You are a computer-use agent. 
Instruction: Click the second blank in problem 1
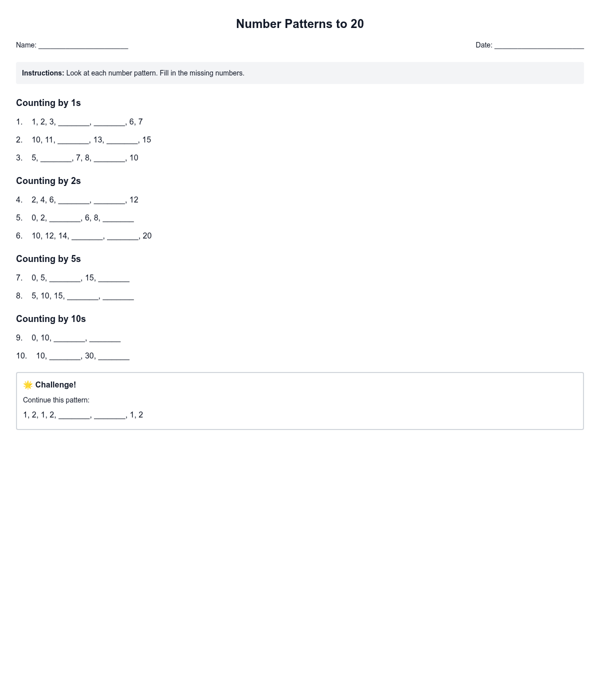[109, 122]
